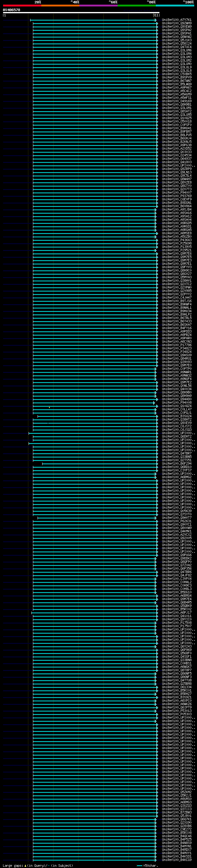Screen dimensions: 197x868
Task: Select label UniRef100_B9TJS6
Action: pos(176,301)
